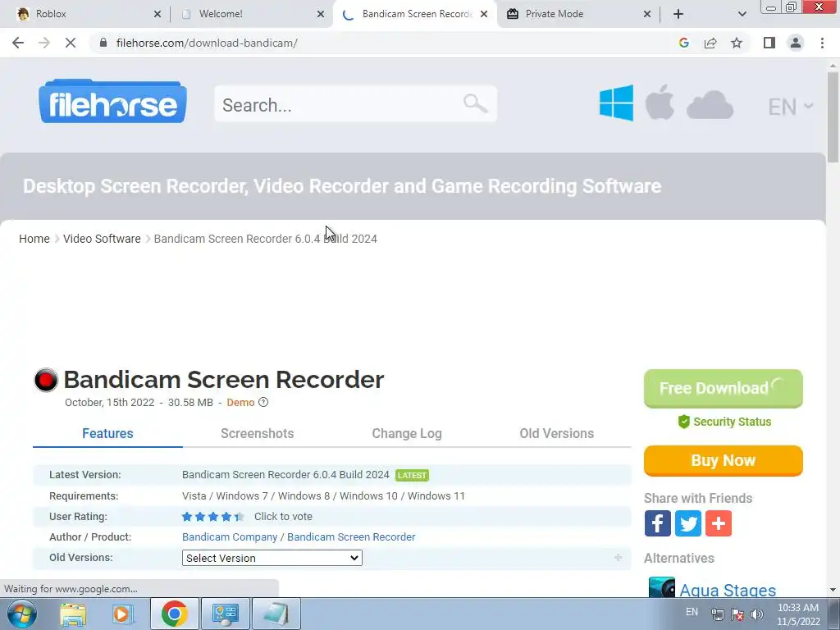Click the Free Download button

724,388
